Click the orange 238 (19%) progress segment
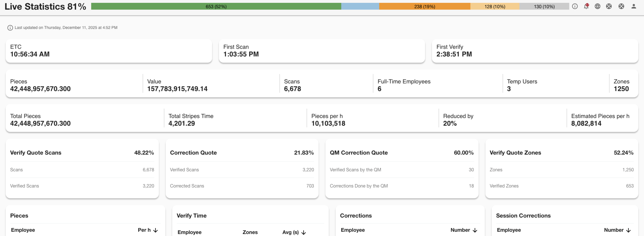644x236 pixels. pos(425,7)
